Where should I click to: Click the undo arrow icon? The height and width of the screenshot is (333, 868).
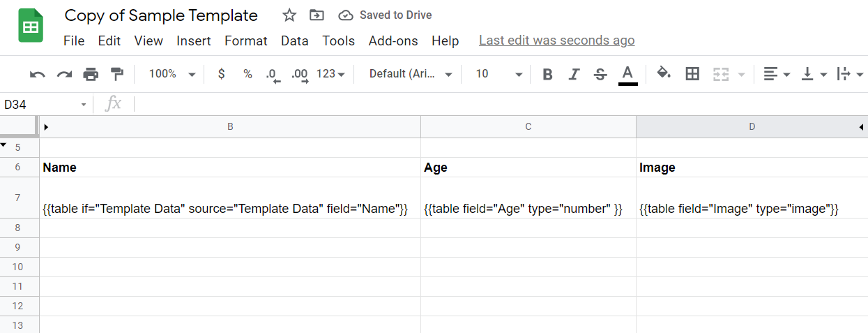[38, 74]
